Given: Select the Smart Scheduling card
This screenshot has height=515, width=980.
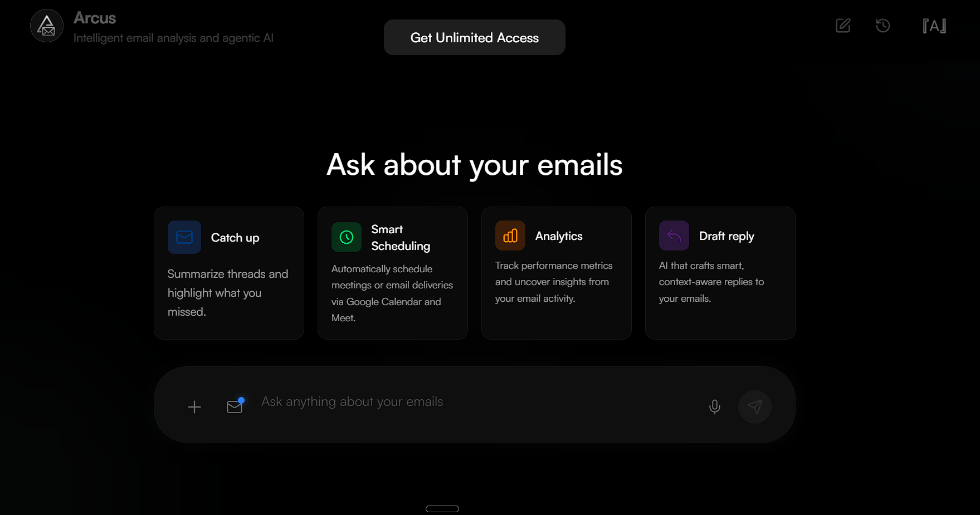Looking at the screenshot, I should pos(392,273).
